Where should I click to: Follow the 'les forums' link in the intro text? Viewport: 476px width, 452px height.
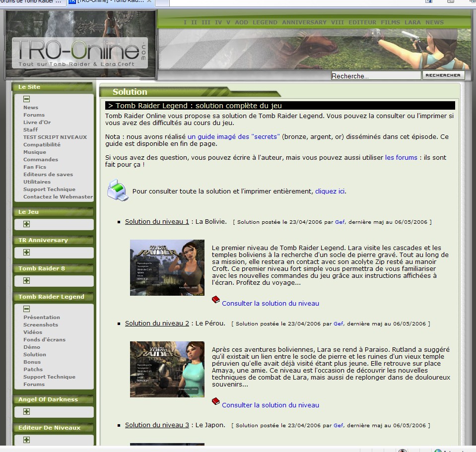tap(401, 158)
